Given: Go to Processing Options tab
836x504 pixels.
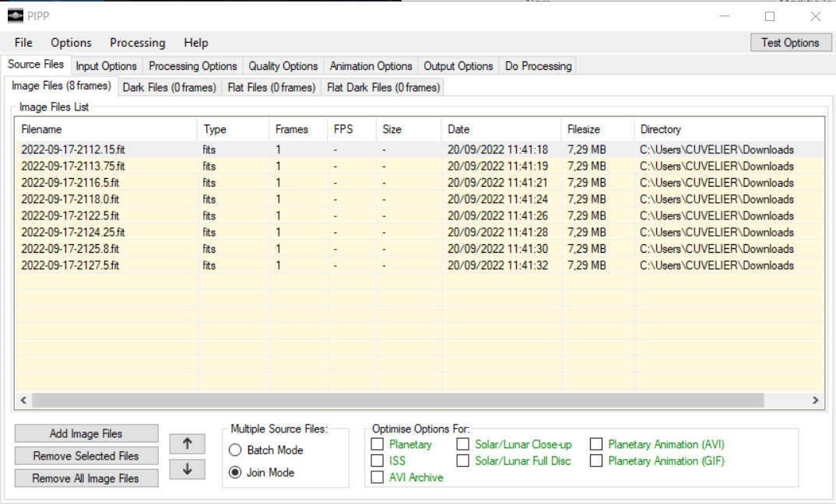Looking at the screenshot, I should click(192, 66).
